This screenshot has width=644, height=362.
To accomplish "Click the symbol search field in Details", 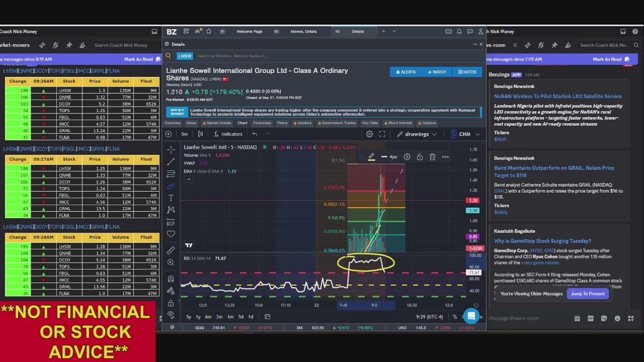I will 231,56.
